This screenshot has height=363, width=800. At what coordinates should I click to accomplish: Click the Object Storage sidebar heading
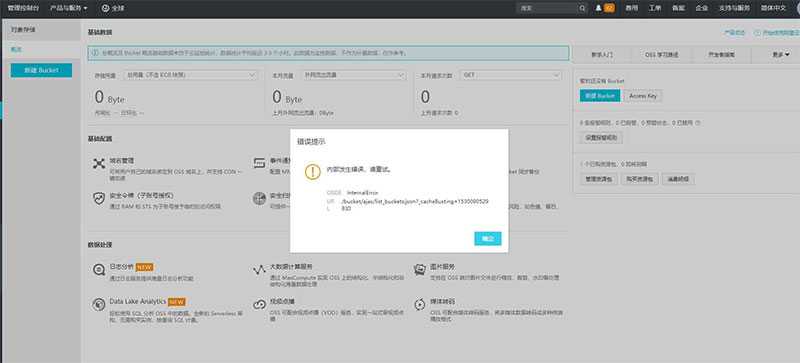23,30
